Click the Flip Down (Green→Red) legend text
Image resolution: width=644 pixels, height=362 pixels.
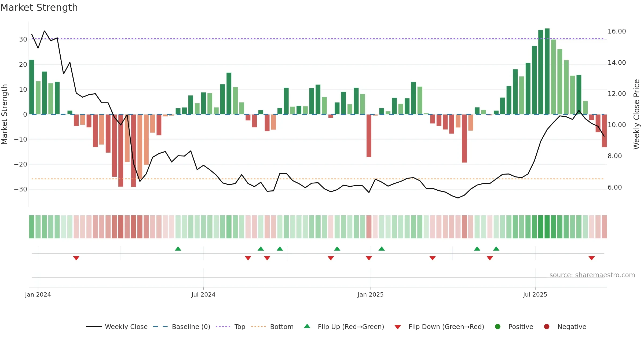pyautogui.click(x=446, y=327)
